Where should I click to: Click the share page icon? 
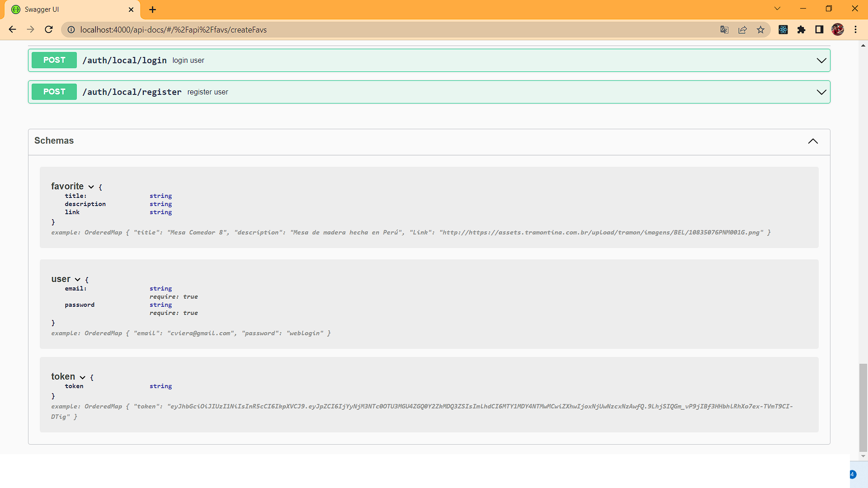pyautogui.click(x=742, y=30)
